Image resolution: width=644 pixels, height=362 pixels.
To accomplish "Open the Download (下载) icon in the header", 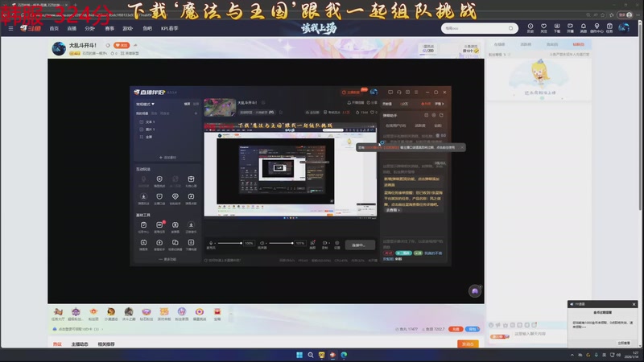I will click(557, 27).
